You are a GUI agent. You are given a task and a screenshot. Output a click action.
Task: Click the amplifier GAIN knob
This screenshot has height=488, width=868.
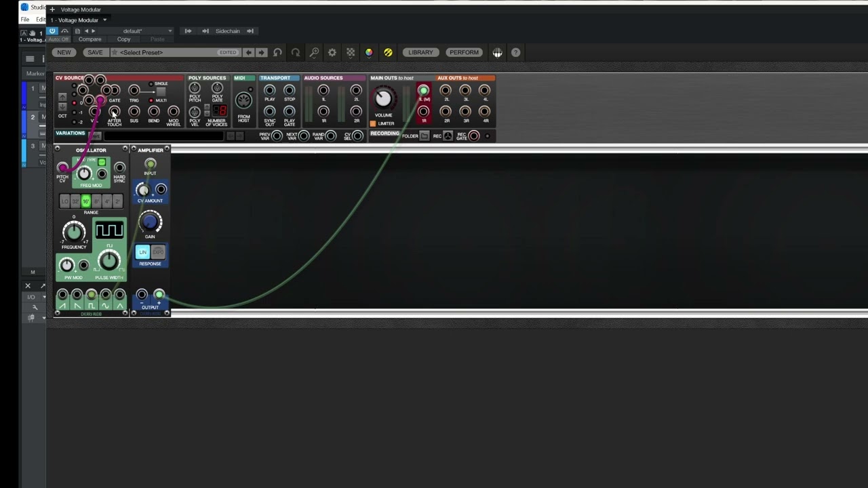point(150,222)
